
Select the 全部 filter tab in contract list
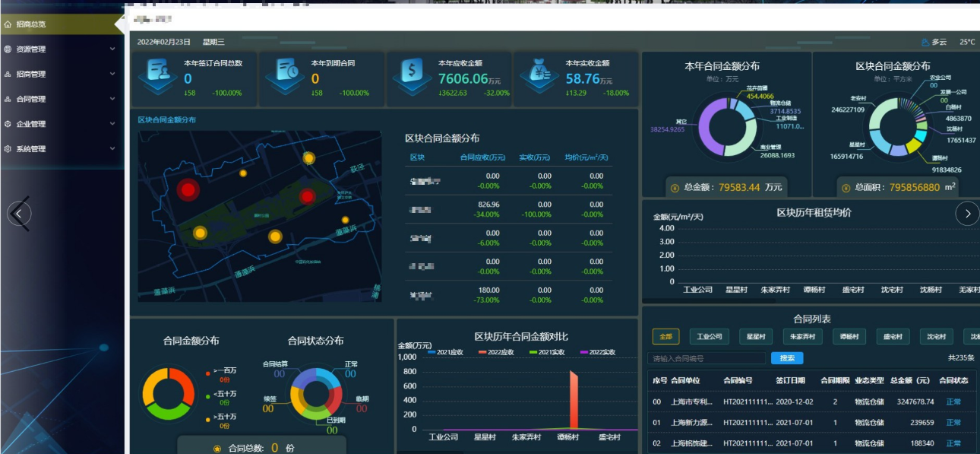point(665,336)
